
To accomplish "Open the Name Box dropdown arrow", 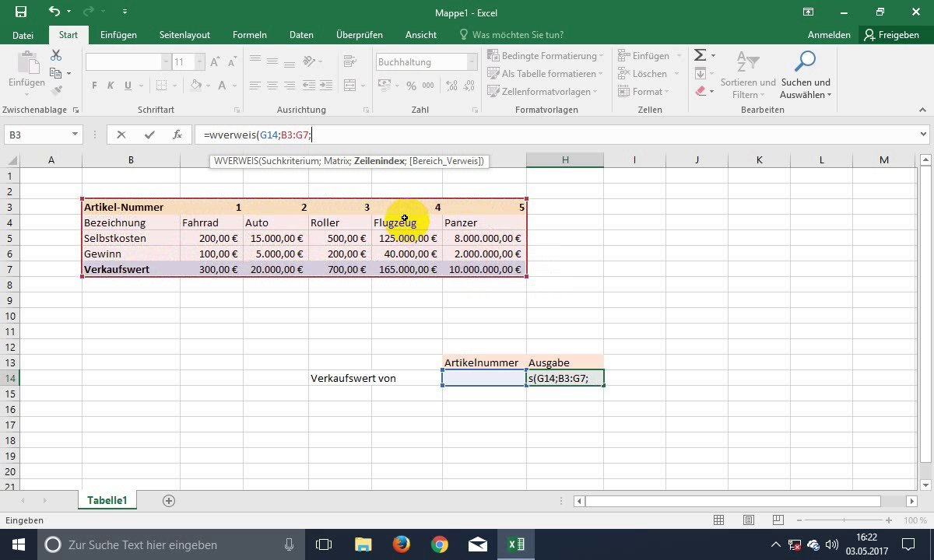I will (75, 135).
